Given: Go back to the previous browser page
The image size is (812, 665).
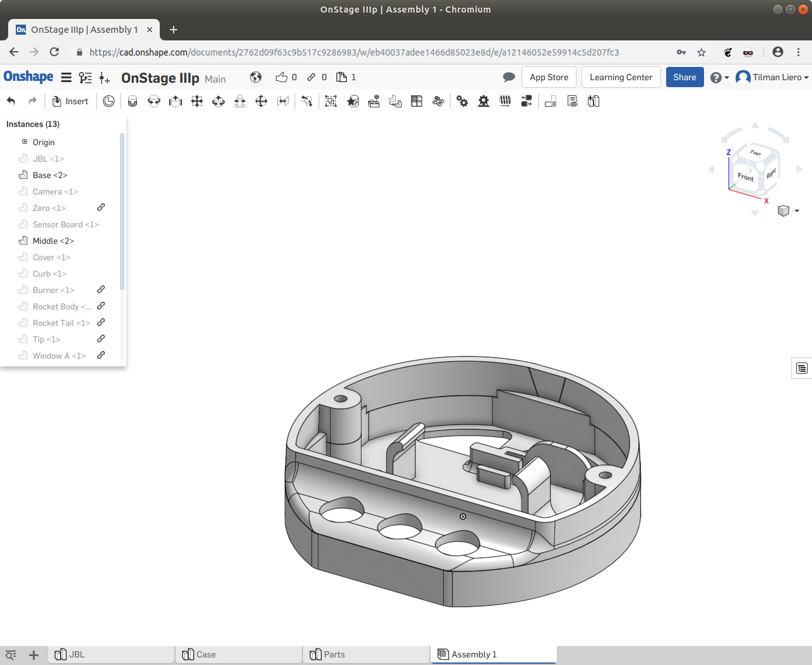Looking at the screenshot, I should click(14, 52).
